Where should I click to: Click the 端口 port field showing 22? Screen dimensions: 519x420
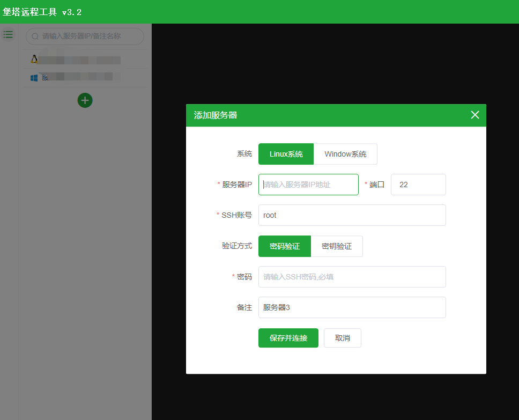(x=418, y=185)
